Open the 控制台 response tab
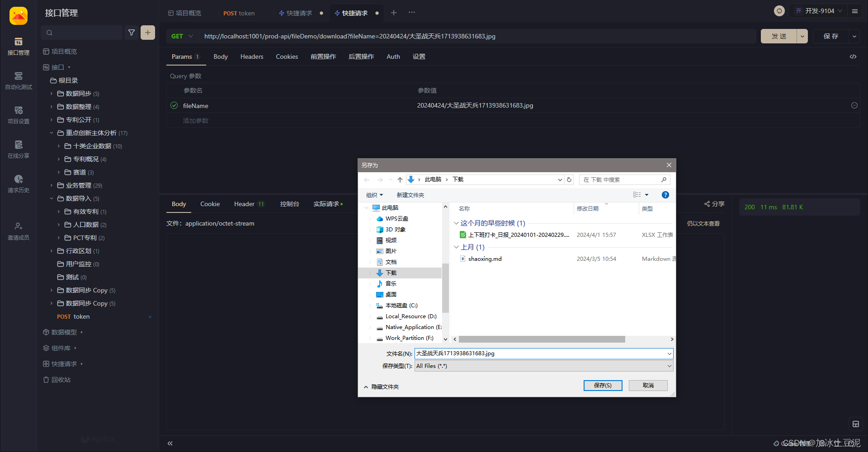 point(290,204)
